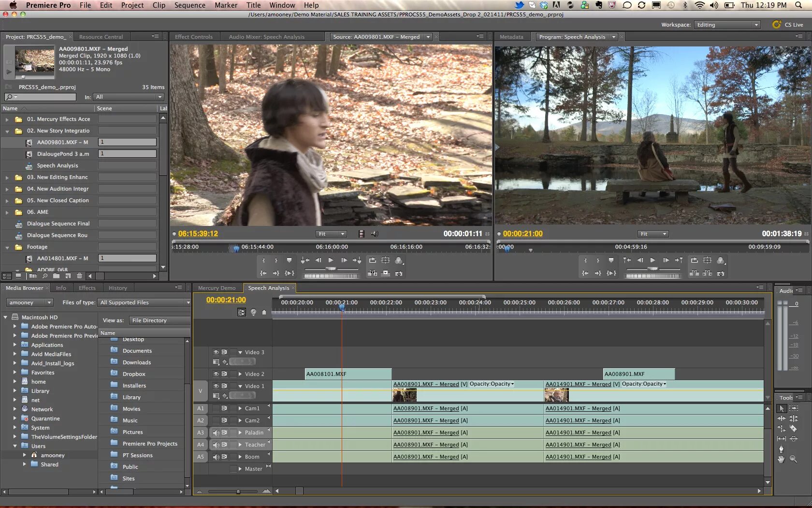
Task: Choose the Hand tool
Action: (x=781, y=459)
